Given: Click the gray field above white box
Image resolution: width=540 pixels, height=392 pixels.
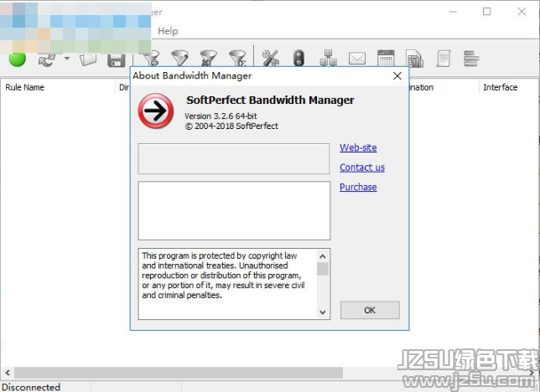Looking at the screenshot, I should (234, 158).
